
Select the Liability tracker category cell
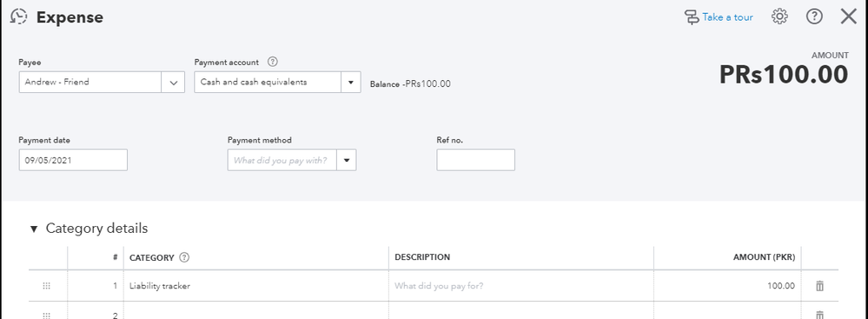point(255,286)
